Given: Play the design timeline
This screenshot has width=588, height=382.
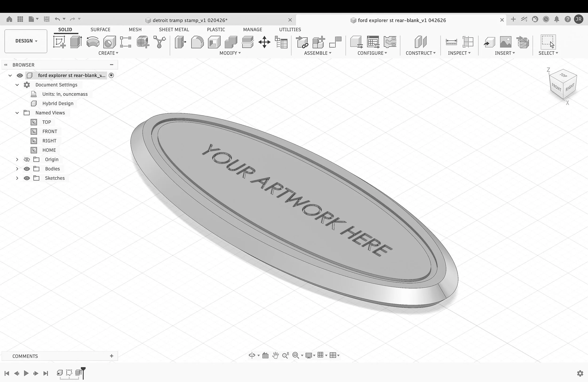Looking at the screenshot, I should pyautogui.click(x=26, y=373).
